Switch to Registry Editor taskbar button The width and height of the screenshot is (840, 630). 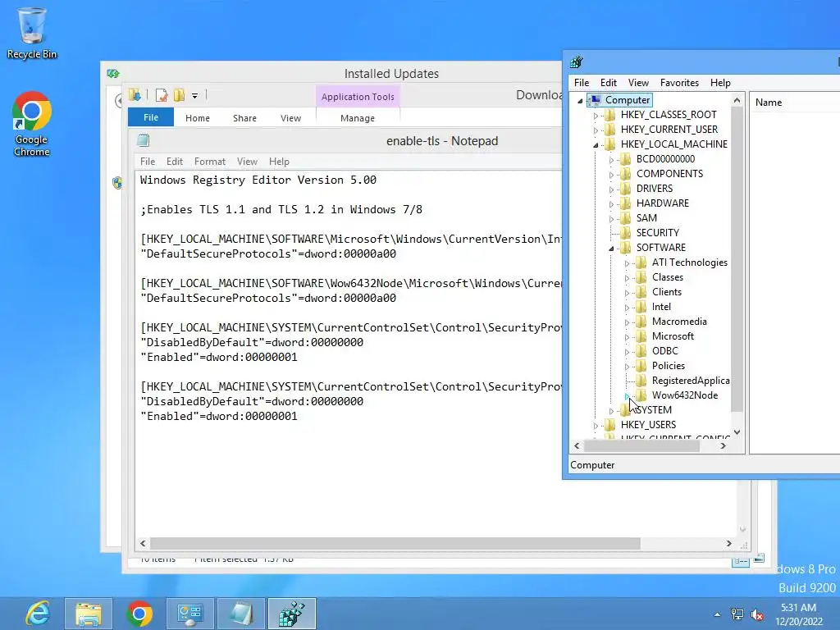click(291, 614)
